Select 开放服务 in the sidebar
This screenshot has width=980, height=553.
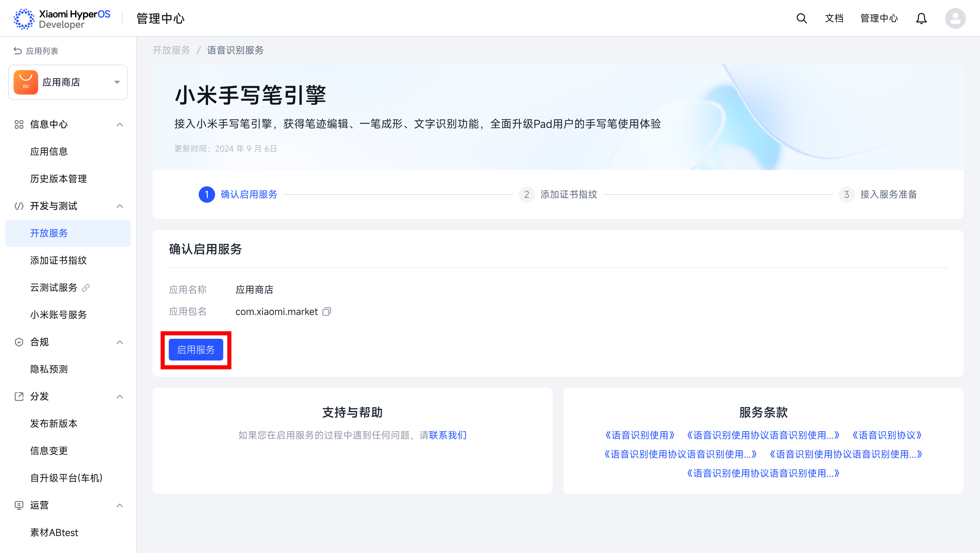(68, 233)
